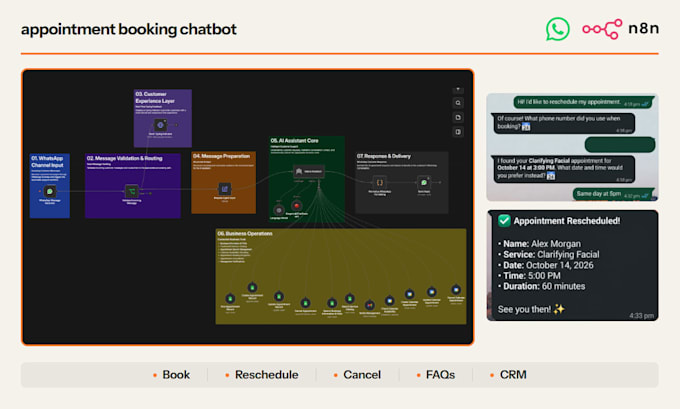The height and width of the screenshot is (409, 680).
Task: Select the curly-braces formatting node in Response & Delivery
Action: [379, 183]
